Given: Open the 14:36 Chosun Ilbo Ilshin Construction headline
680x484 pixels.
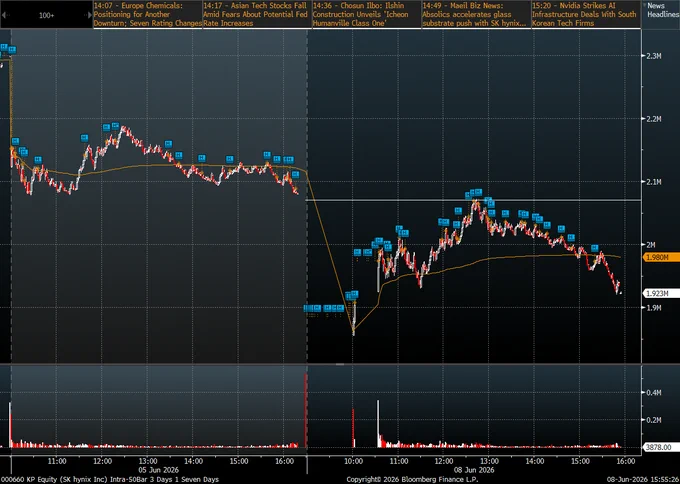Looking at the screenshot, I should coord(367,14).
